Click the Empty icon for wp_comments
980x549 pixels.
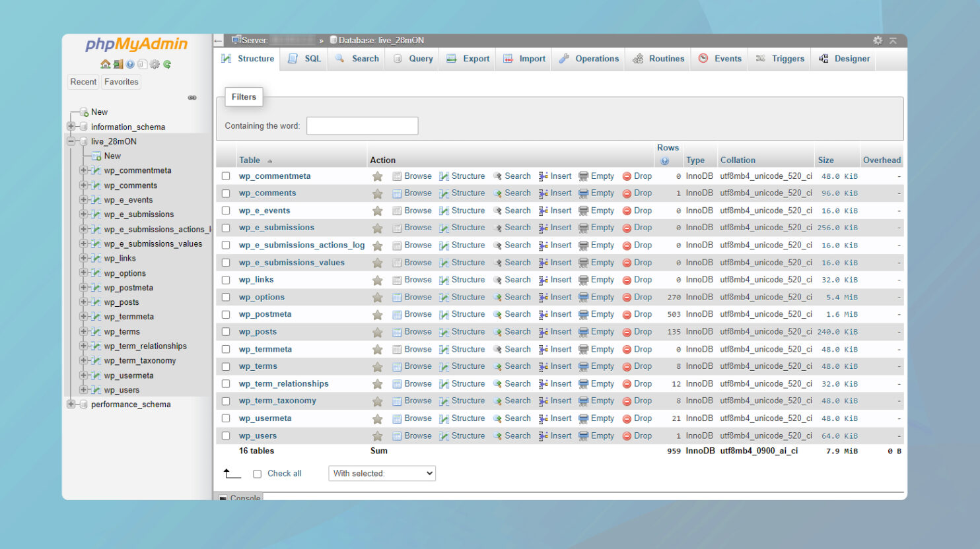[583, 193]
